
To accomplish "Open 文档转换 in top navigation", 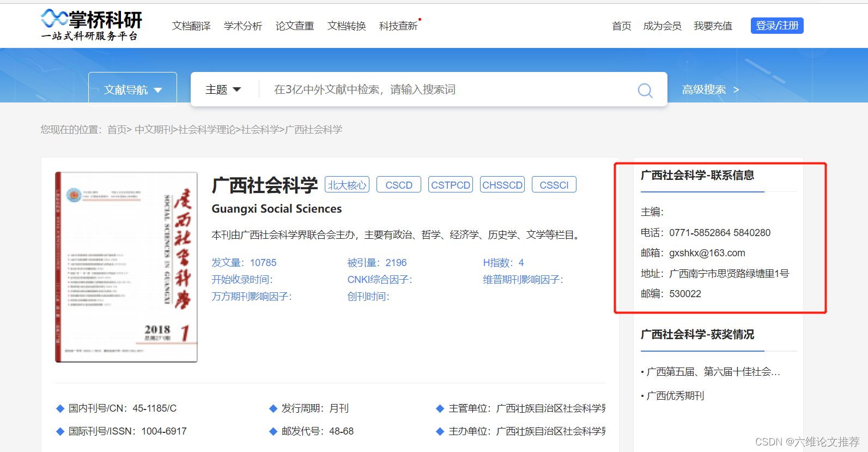I will pyautogui.click(x=347, y=26).
